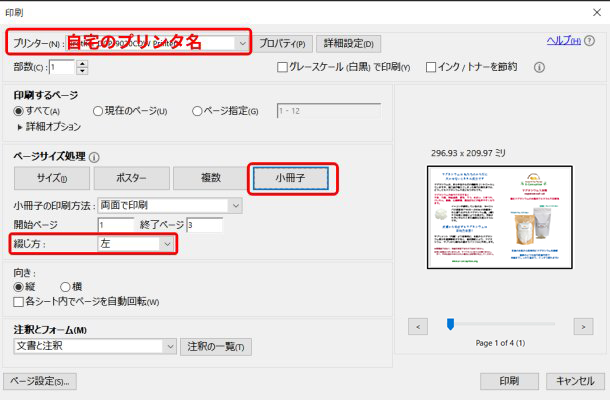The height and width of the screenshot is (400, 610).
Task: Click the 印刷 button to print
Action: point(508,381)
